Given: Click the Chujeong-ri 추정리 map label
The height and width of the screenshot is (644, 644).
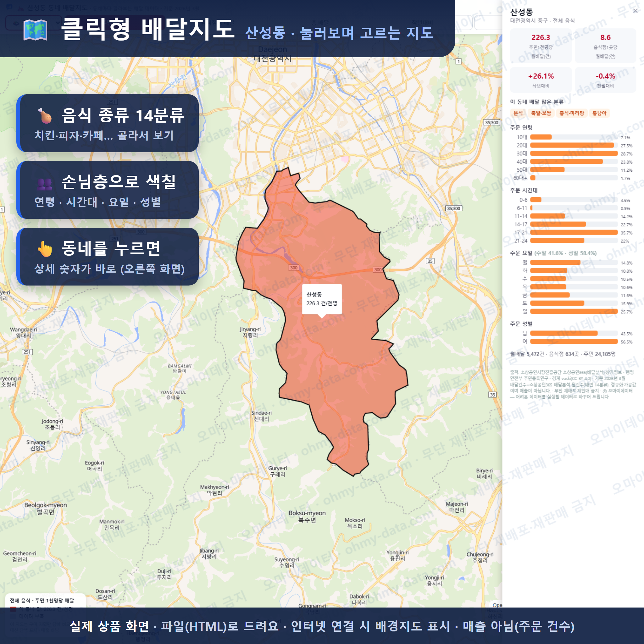Looking at the screenshot, I should point(480,557).
